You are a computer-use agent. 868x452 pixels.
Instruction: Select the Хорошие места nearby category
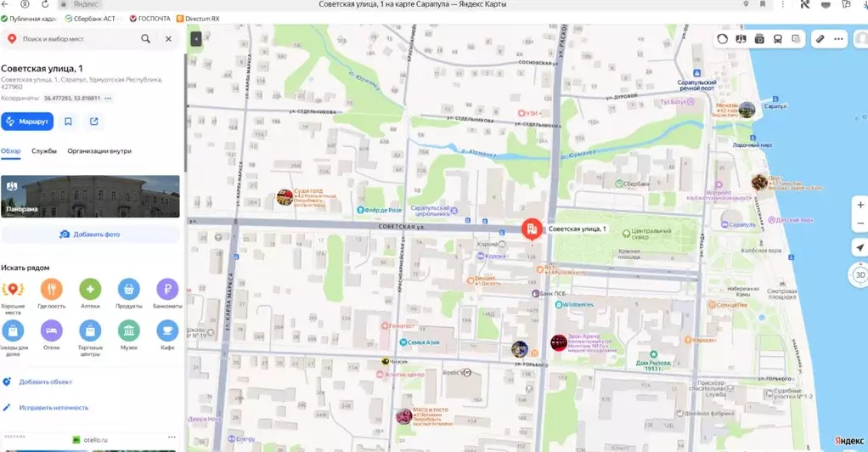click(x=13, y=289)
